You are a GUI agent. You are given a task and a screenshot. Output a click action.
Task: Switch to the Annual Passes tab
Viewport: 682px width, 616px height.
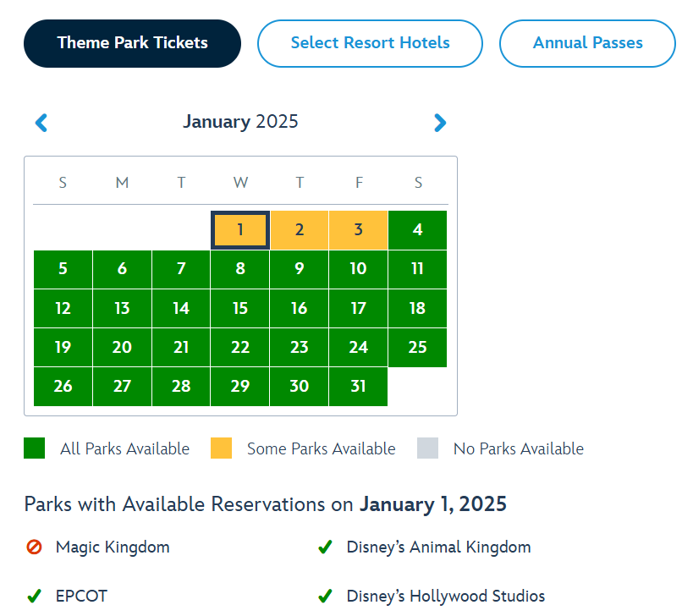587,43
